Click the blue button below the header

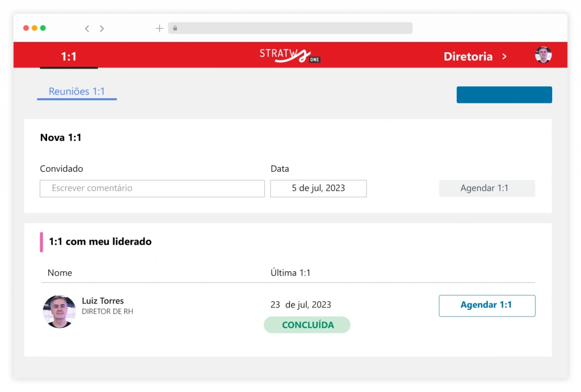[504, 95]
